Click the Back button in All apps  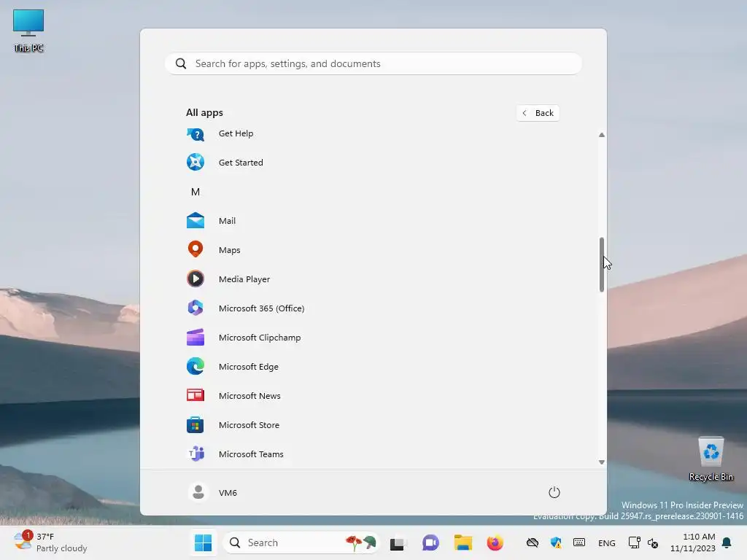point(538,113)
